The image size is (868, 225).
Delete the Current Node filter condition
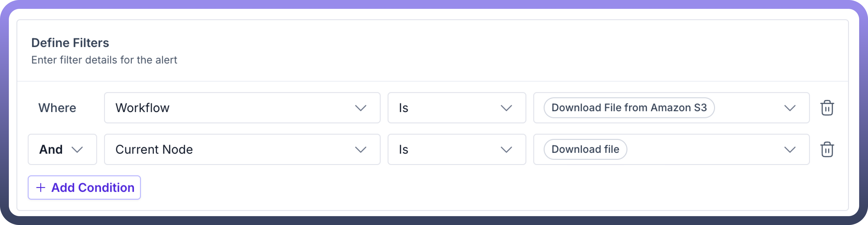pos(827,149)
